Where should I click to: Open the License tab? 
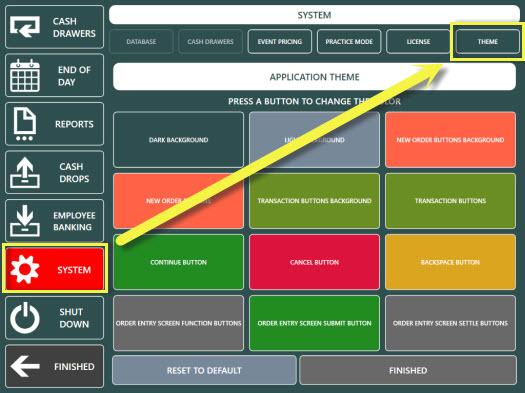(418, 42)
